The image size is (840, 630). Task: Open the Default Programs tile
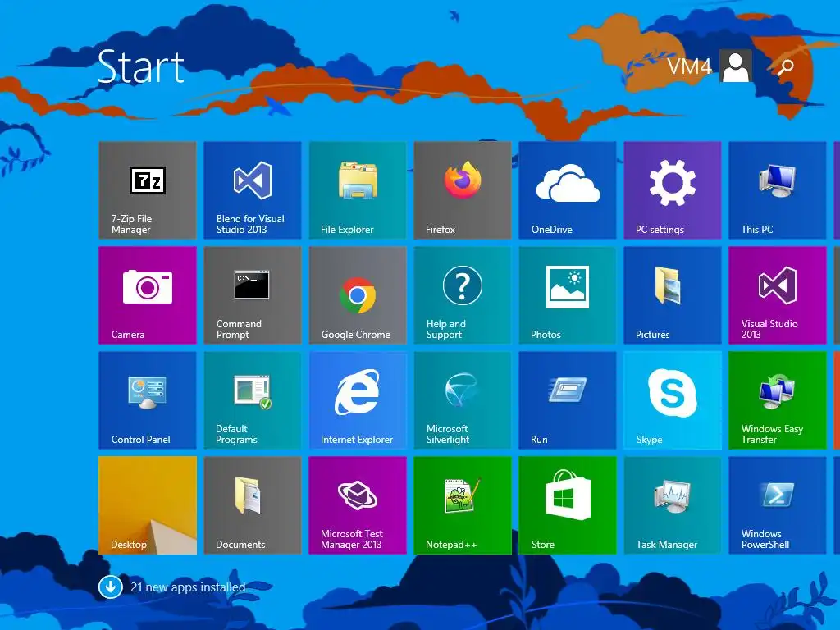coord(253,400)
